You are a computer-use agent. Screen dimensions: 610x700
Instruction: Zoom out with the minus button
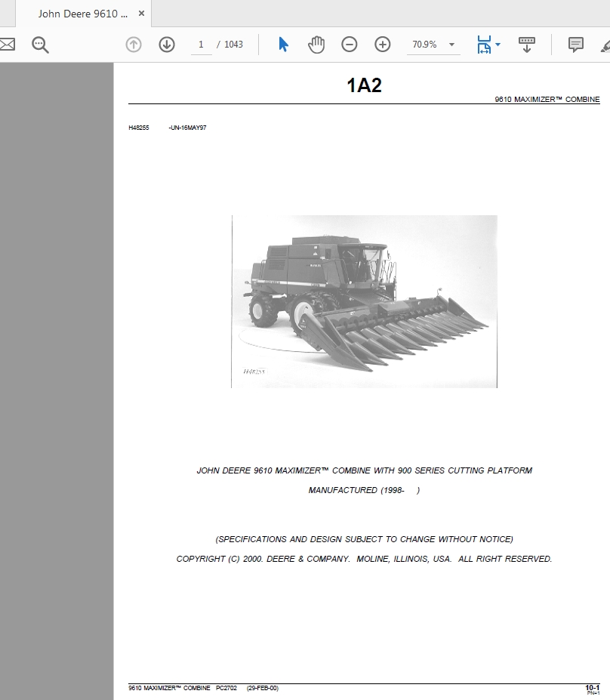[350, 45]
